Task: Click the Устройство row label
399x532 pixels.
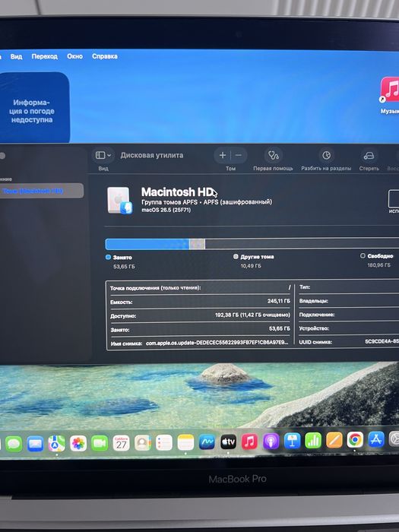Action: pos(314,328)
